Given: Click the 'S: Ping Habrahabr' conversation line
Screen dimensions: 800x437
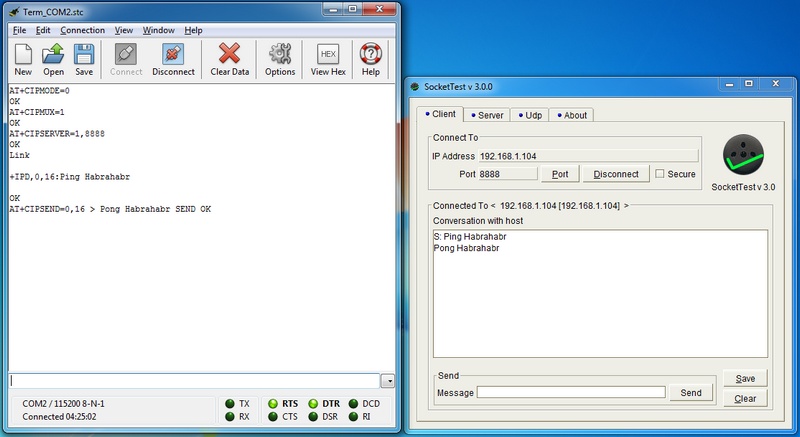Looking at the screenshot, I should point(470,237).
